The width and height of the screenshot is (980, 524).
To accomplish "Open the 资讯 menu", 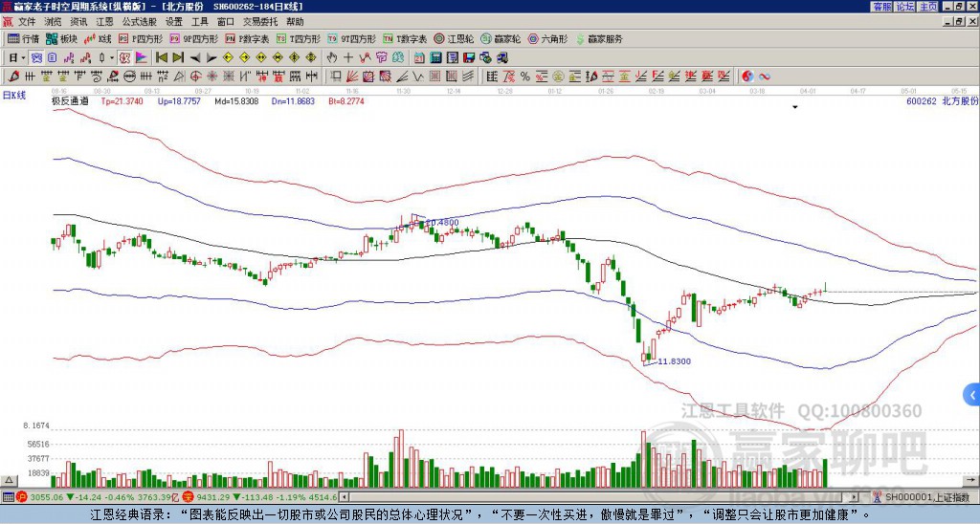I will pyautogui.click(x=78, y=22).
